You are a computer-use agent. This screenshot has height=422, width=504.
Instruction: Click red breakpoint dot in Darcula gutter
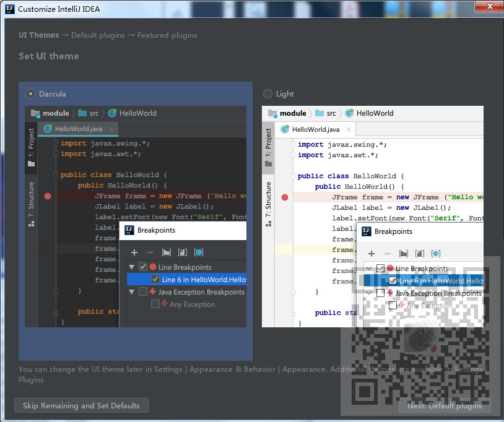coord(48,196)
